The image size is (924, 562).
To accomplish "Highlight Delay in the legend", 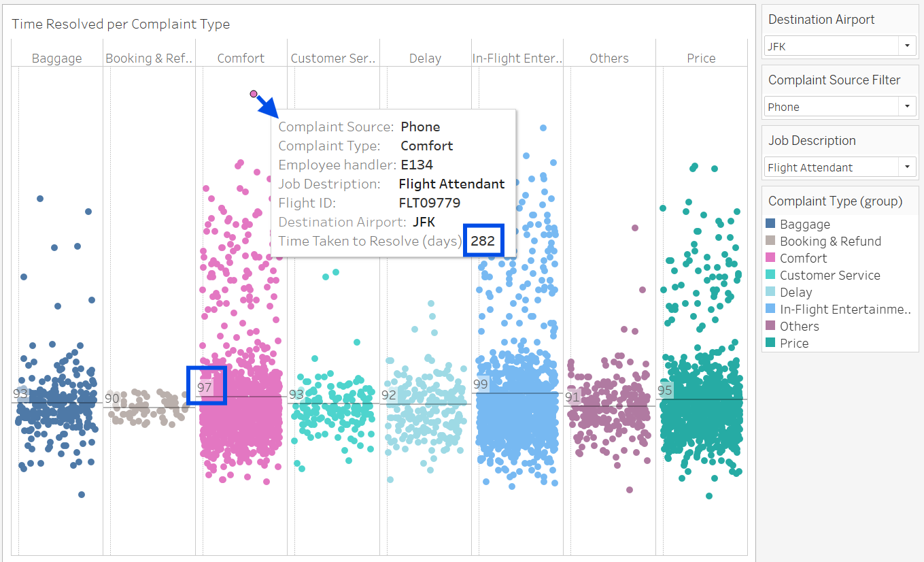I will coord(795,293).
